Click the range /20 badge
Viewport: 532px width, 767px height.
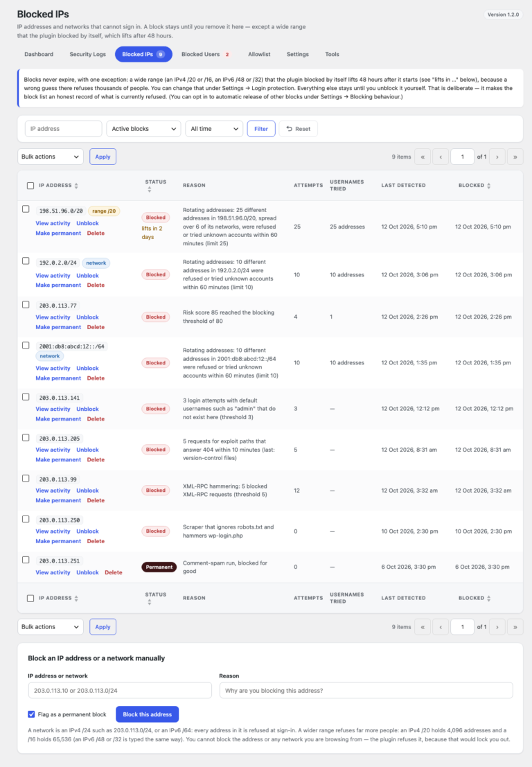pos(104,211)
